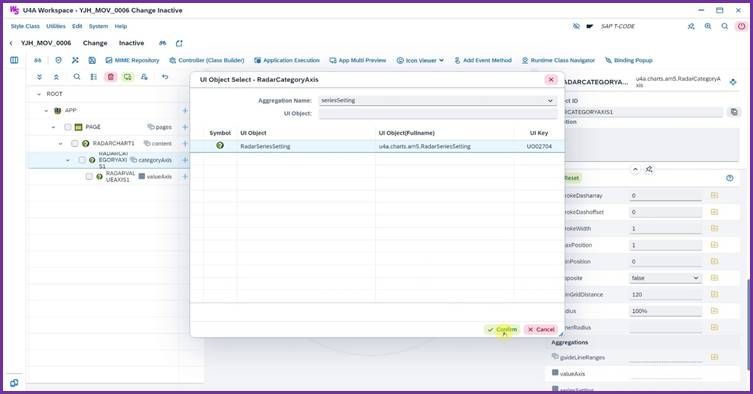Image resolution: width=753 pixels, height=394 pixels.
Task: Click the green copy UI icon
Action: click(x=127, y=77)
